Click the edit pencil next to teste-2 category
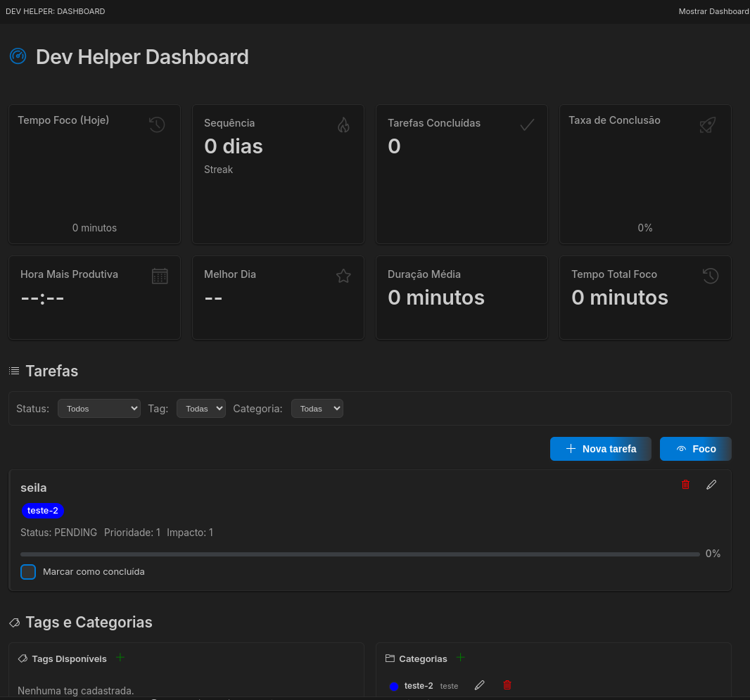The image size is (750, 700). pyautogui.click(x=479, y=685)
